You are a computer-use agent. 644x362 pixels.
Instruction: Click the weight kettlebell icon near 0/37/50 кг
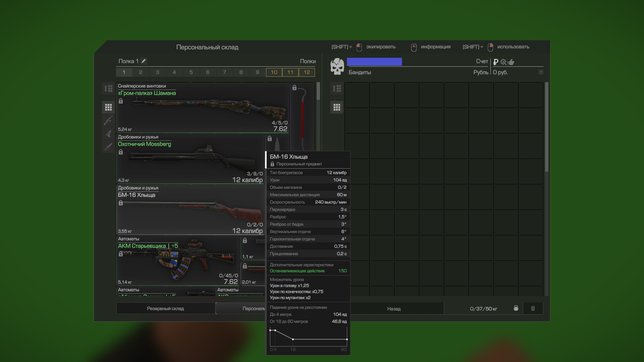tap(516, 308)
